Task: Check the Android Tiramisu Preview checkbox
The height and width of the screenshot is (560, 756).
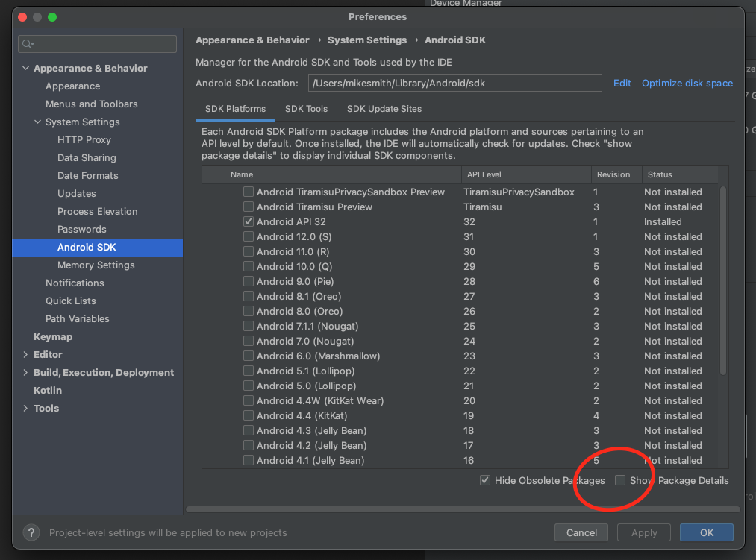Action: pyautogui.click(x=249, y=207)
